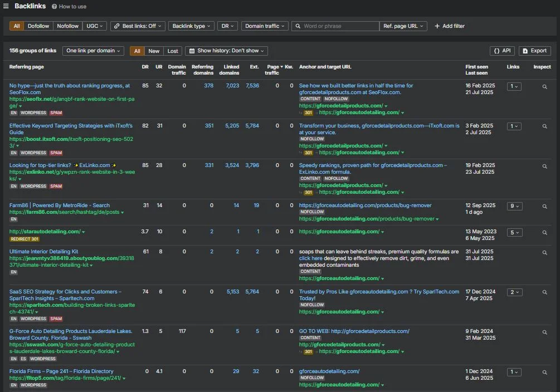Inspect the aboutyoublog.com backlink row
The width and height of the screenshot is (560, 392).
point(544,252)
